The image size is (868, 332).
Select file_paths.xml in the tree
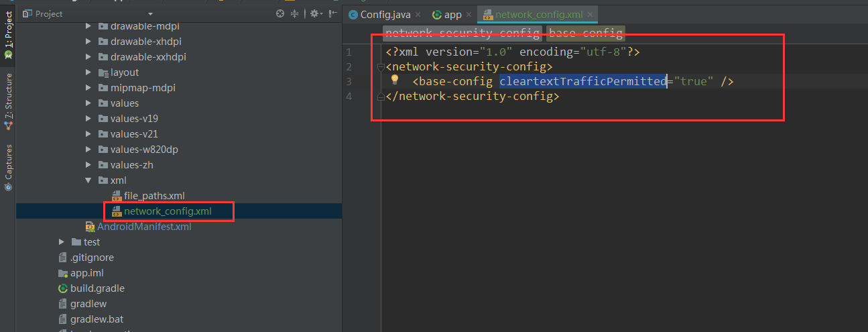tap(154, 196)
